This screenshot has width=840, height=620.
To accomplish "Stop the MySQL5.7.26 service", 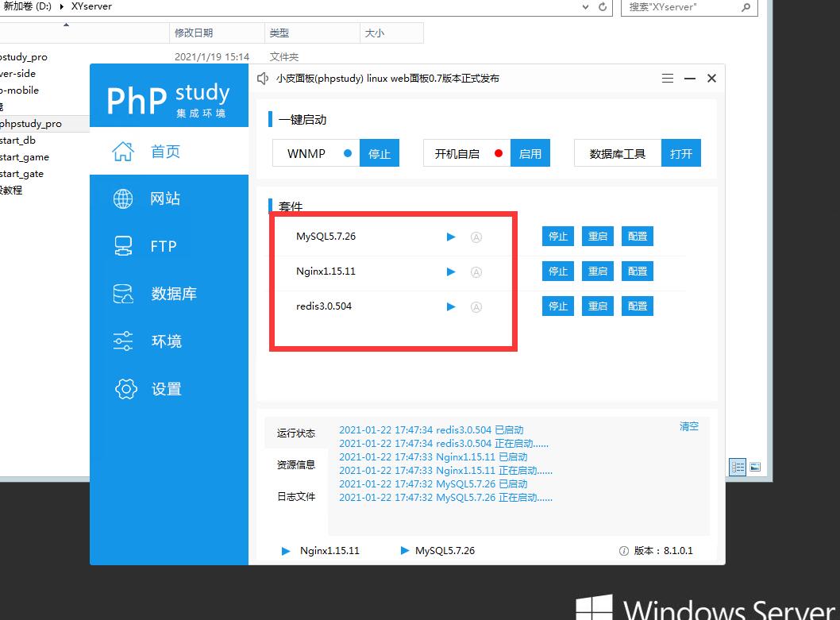I will [558, 237].
